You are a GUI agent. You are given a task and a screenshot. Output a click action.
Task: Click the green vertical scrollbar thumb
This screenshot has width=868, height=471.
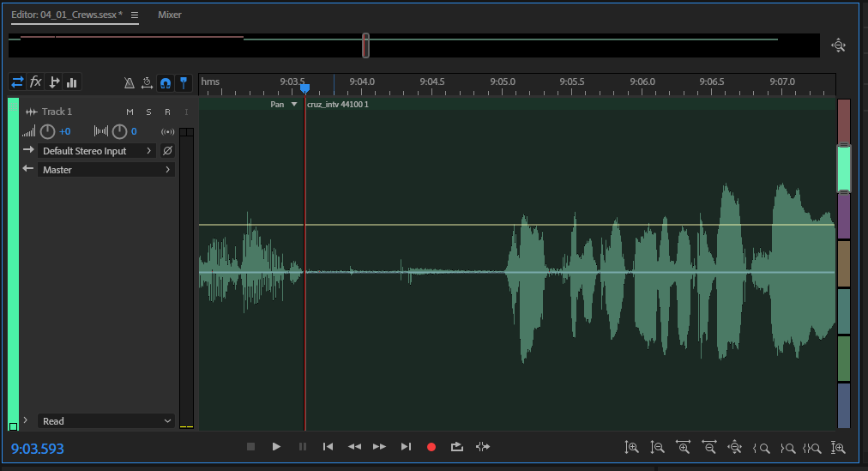point(844,168)
